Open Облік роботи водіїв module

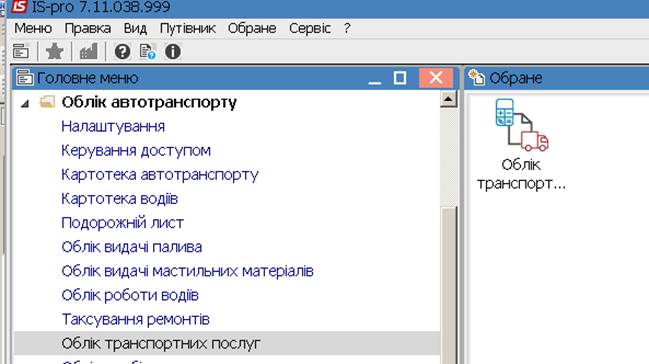pos(130,295)
